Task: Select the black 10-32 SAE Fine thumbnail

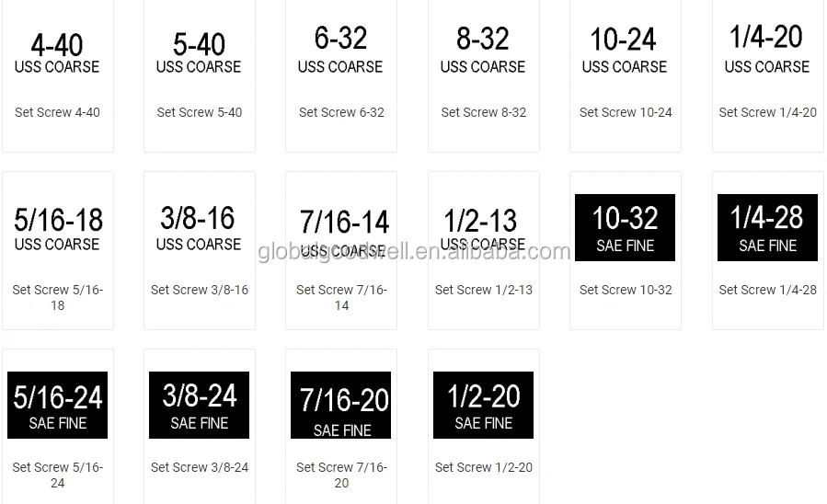Action: pos(626,227)
